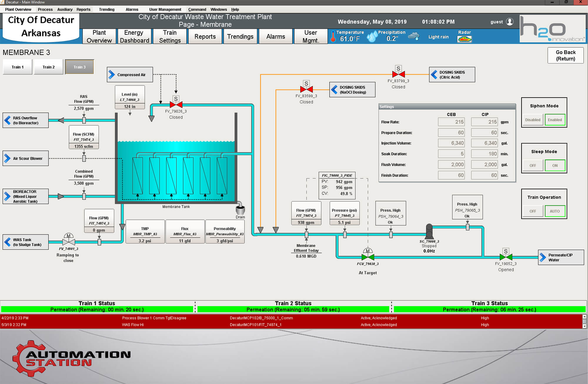Screen dimensions: 588x384
Task: Open the Trendings page tab
Action: click(x=240, y=36)
